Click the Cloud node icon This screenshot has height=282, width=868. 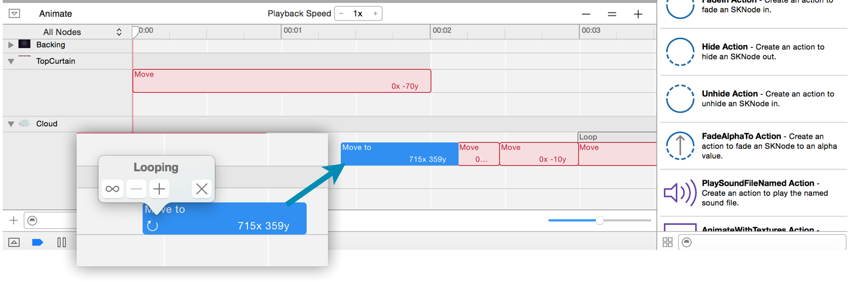[x=24, y=124]
